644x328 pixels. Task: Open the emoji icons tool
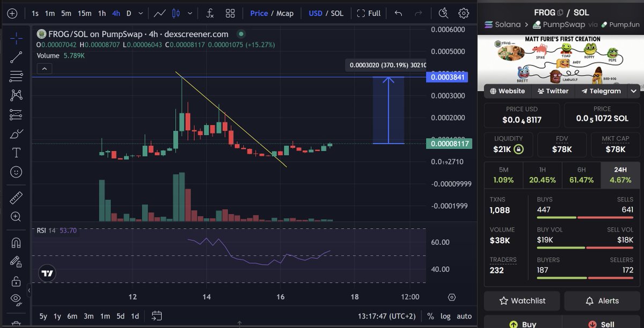(16, 172)
